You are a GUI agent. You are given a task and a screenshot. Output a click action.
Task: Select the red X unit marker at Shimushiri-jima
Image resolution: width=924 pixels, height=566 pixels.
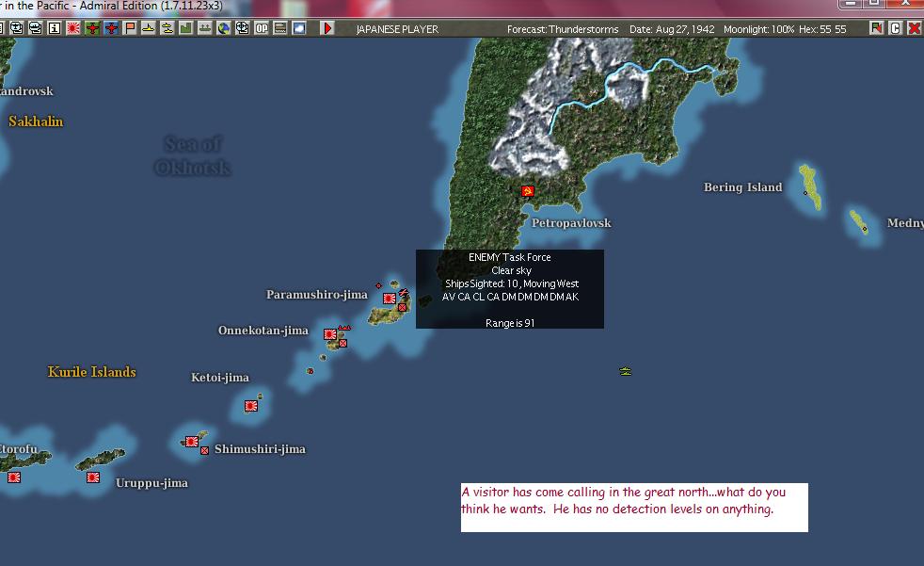204,450
